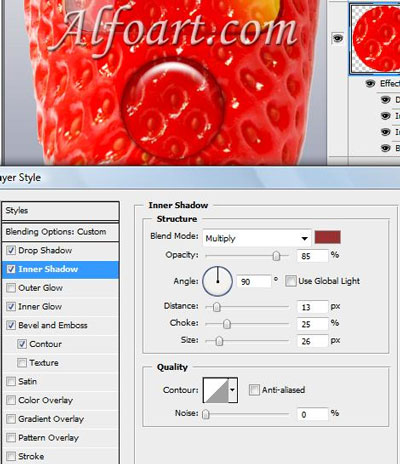Enable the Satin checkbox
Image resolution: width=400 pixels, height=464 pixels.
click(11, 381)
